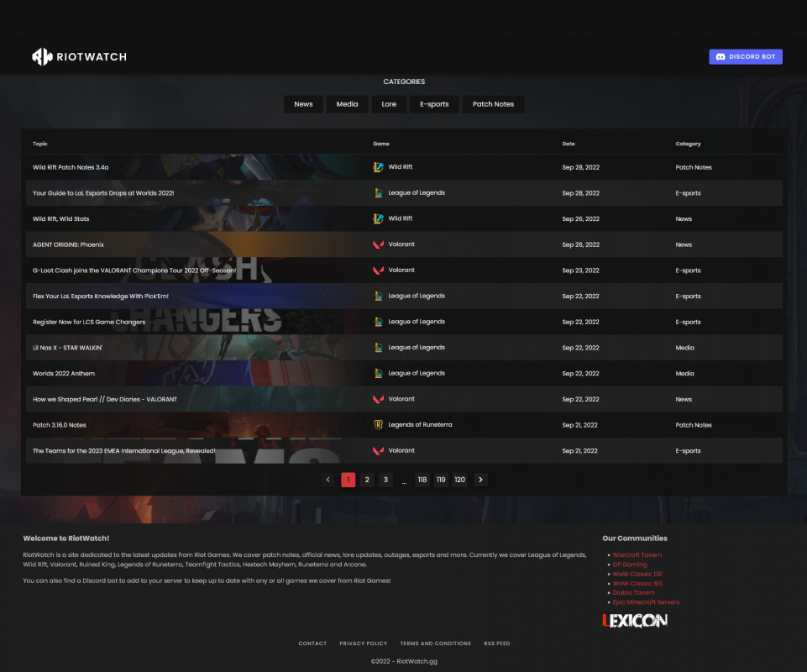Go to page 2

point(367,480)
